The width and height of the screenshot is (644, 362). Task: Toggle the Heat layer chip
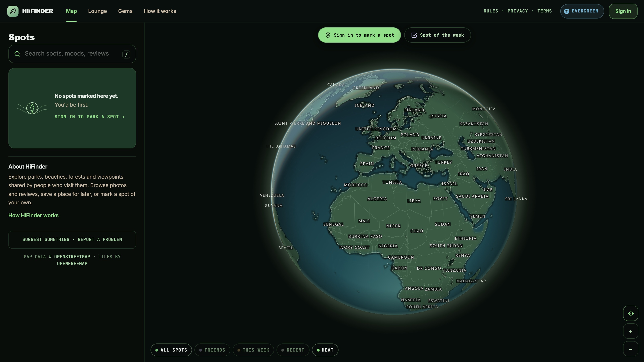[x=325, y=350]
